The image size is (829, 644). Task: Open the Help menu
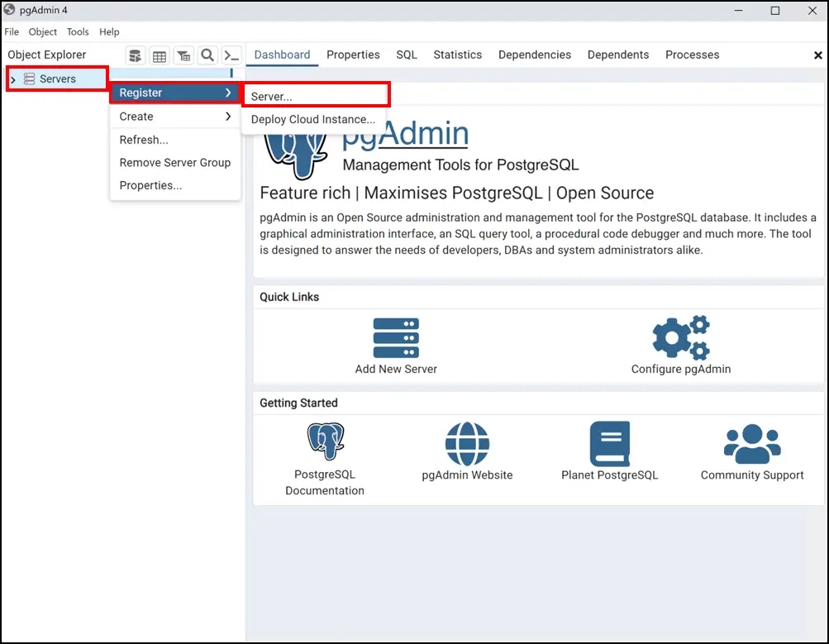(x=109, y=31)
